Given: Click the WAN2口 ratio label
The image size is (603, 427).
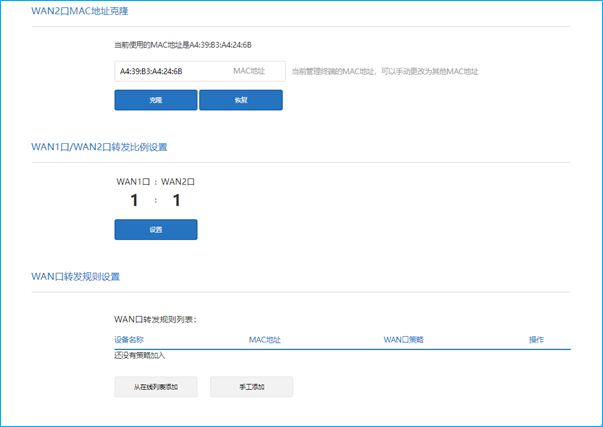Looking at the screenshot, I should pos(178,182).
